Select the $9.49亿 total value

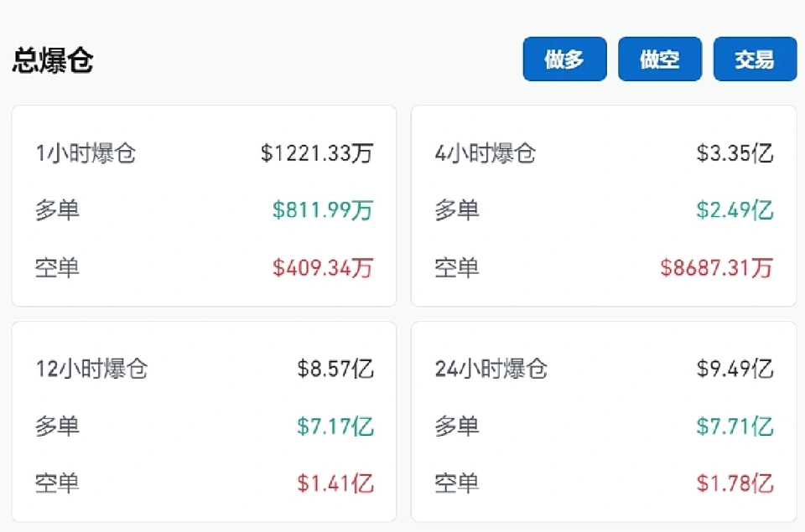[735, 369]
